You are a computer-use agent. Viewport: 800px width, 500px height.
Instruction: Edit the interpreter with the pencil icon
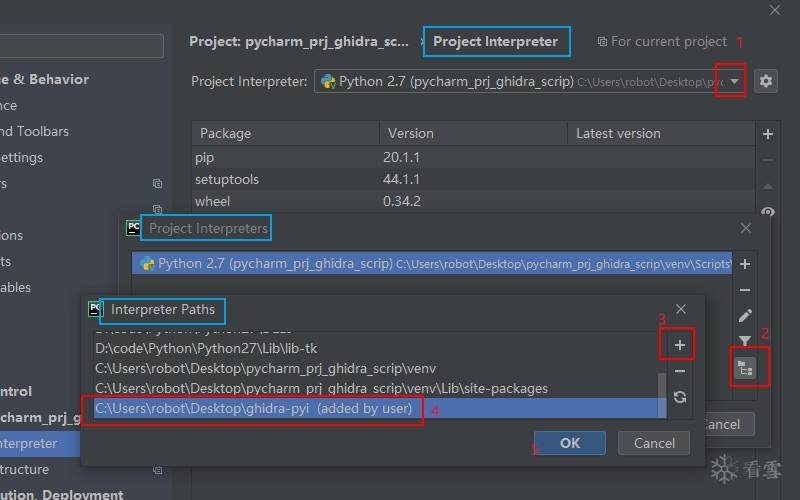click(745, 316)
